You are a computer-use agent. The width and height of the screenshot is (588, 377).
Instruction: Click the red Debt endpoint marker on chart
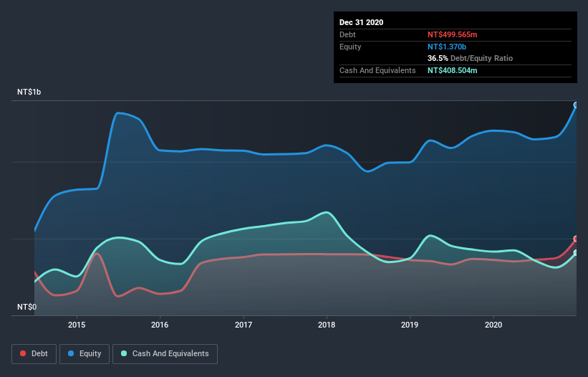point(576,239)
